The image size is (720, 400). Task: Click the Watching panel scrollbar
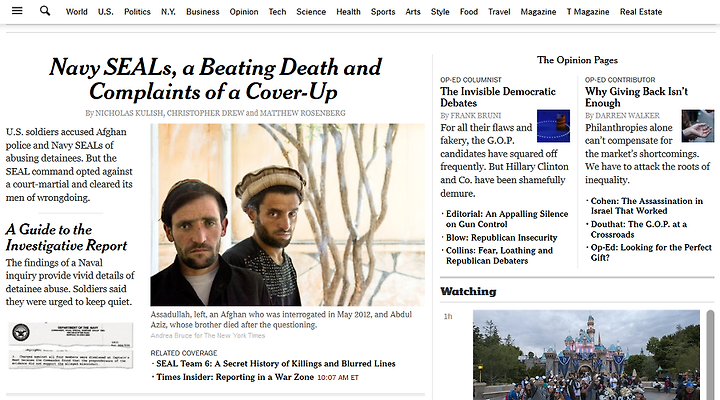coord(710,355)
